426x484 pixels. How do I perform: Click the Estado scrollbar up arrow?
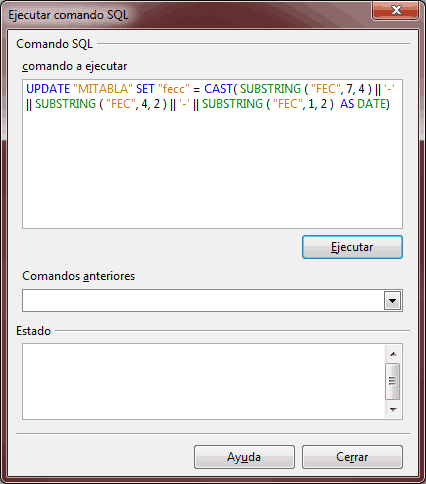(x=393, y=354)
